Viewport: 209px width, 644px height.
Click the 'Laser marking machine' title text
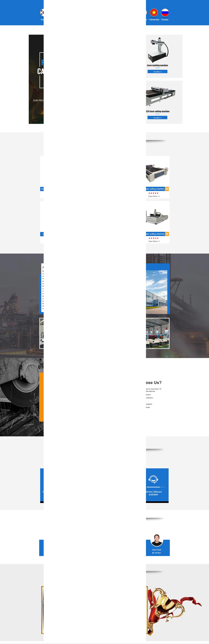(x=157, y=65)
